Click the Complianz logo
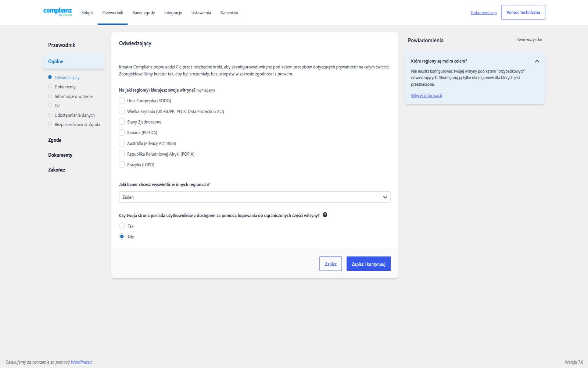The height and width of the screenshot is (368, 588). coord(58,12)
